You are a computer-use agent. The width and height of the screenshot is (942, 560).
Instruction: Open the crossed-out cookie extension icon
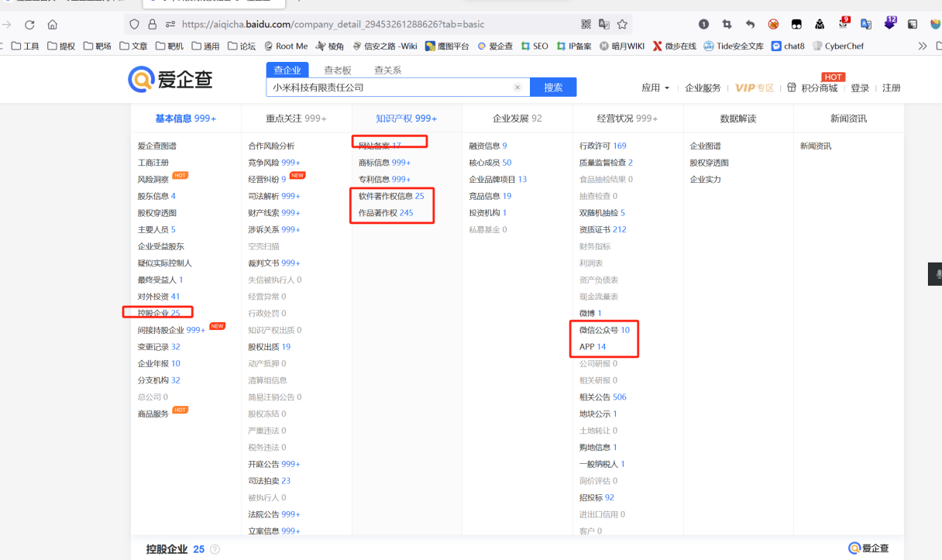(773, 24)
